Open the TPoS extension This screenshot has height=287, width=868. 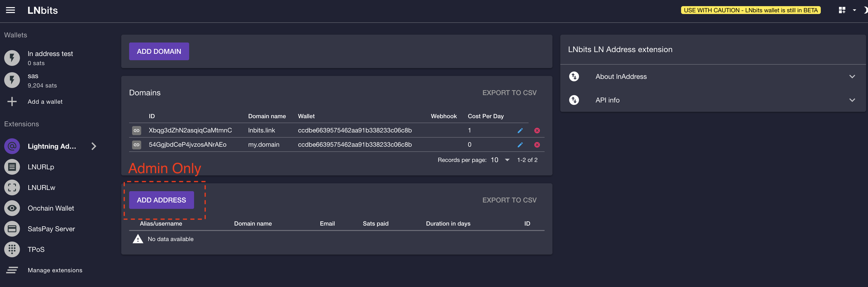12,249
